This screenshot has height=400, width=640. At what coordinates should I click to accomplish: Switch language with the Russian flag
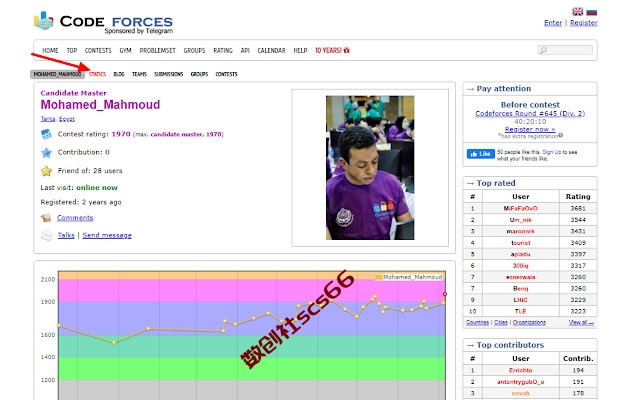(x=591, y=11)
